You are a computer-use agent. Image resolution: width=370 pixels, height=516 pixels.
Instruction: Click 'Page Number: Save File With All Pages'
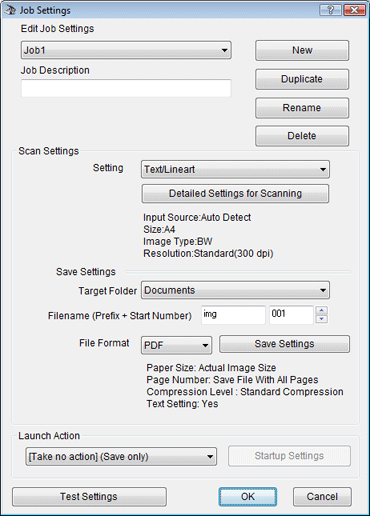232,380
